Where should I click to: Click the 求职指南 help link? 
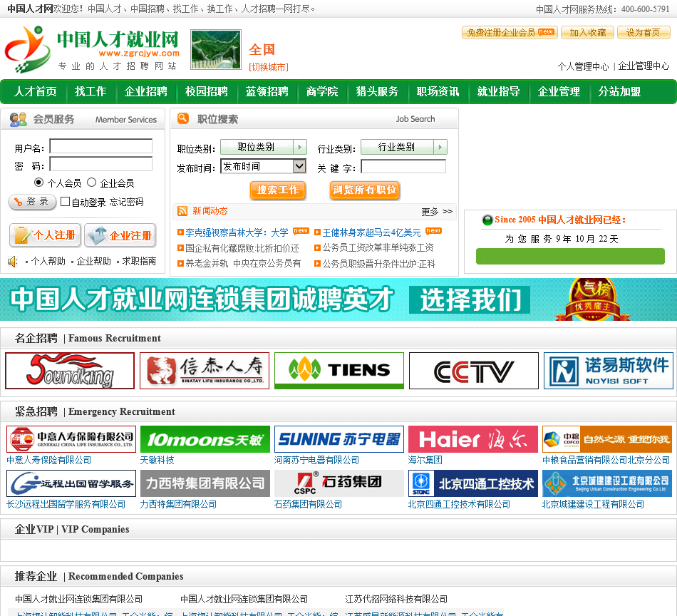[139, 262]
